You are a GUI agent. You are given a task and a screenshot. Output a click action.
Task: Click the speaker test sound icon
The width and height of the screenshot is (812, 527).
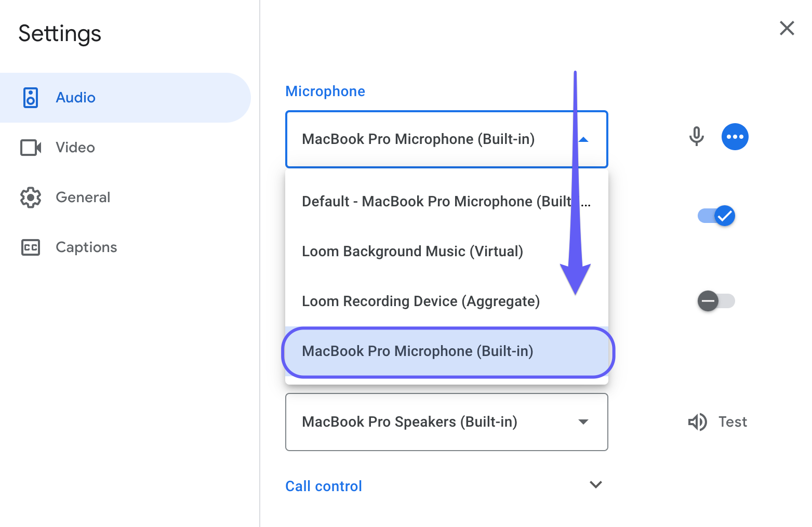click(x=697, y=422)
